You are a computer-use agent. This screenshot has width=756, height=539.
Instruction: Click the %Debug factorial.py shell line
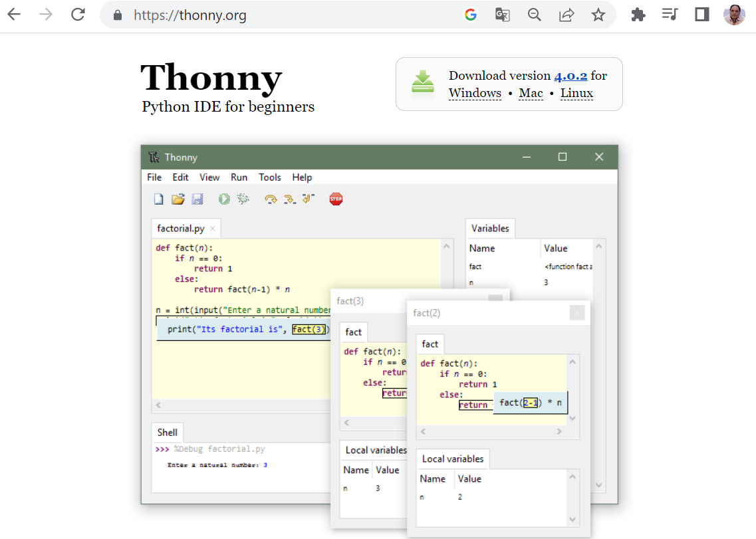tap(219, 449)
